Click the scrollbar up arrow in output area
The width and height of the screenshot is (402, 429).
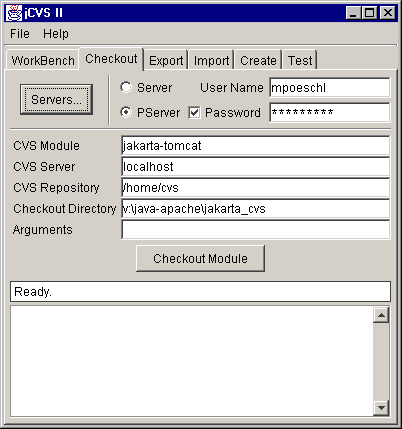pyautogui.click(x=381, y=315)
